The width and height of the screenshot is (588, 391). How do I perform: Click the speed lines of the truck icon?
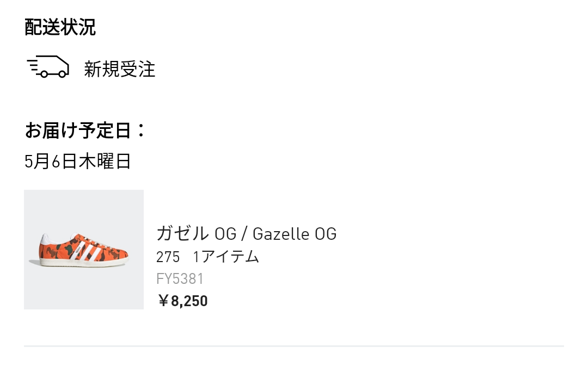[x=34, y=66]
